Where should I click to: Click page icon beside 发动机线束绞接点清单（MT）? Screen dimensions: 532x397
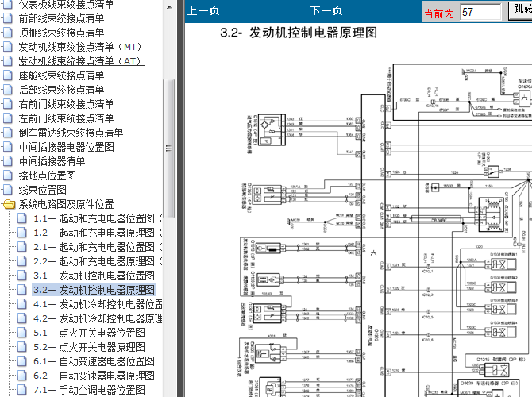(x=7, y=47)
